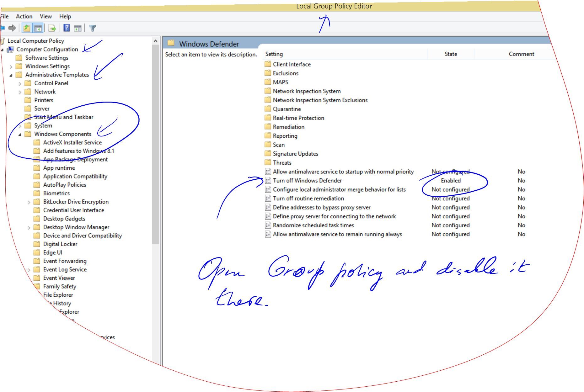Collapse the Windows Components node

[x=20, y=134]
